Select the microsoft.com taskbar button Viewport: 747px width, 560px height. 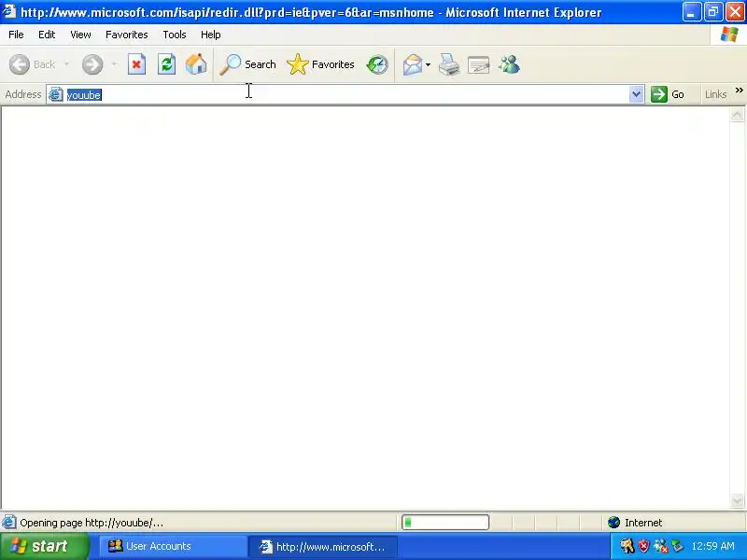coord(324,547)
